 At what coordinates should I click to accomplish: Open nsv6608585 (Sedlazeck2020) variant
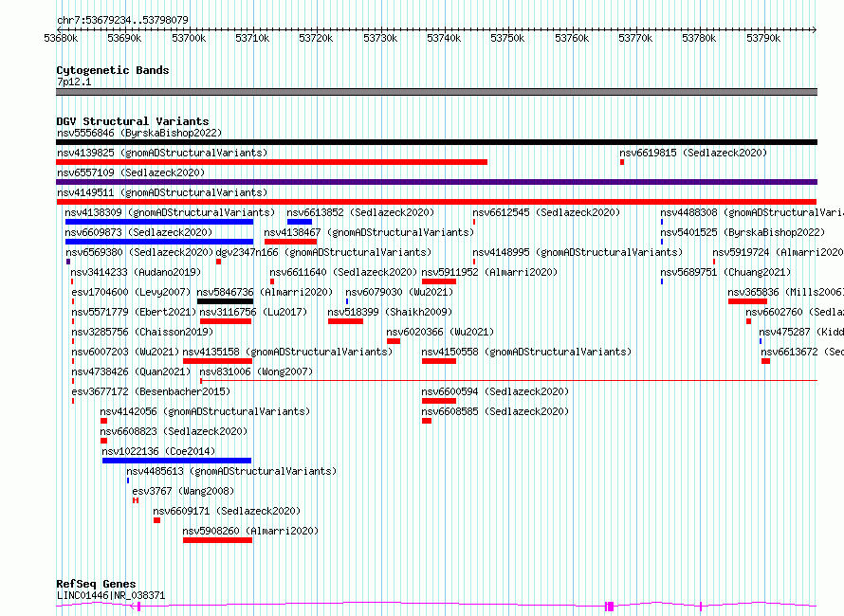pyautogui.click(x=495, y=411)
